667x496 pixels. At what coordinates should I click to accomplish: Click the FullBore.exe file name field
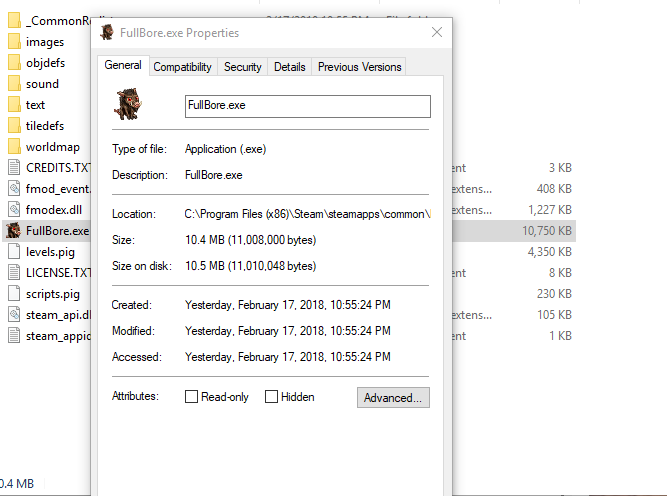click(x=308, y=106)
